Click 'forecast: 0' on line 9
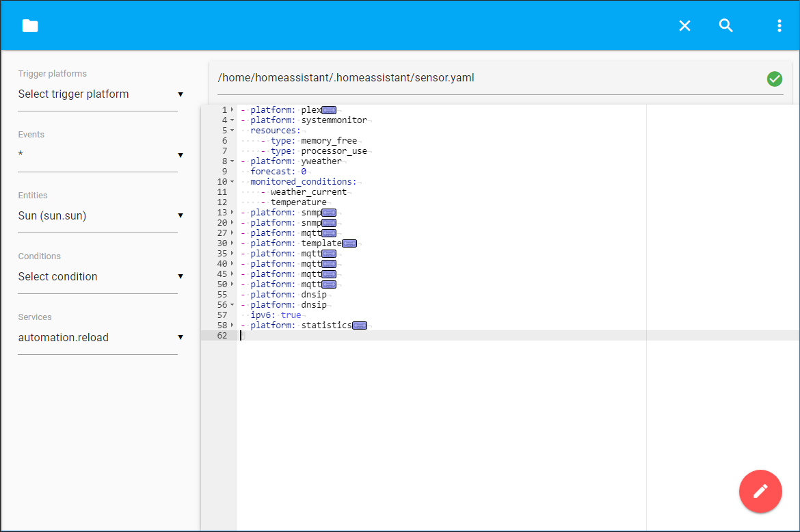This screenshot has height=532, width=800. tap(278, 172)
